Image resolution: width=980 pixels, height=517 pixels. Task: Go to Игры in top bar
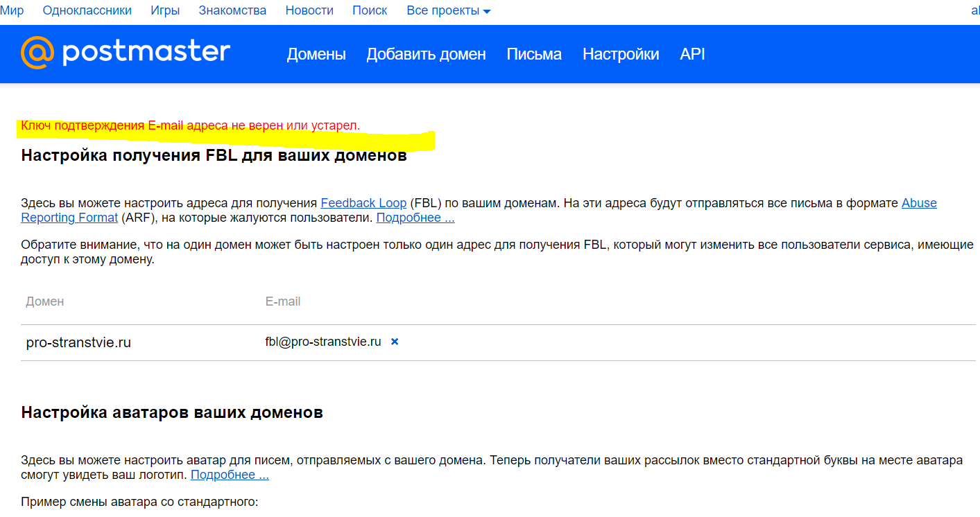(165, 10)
